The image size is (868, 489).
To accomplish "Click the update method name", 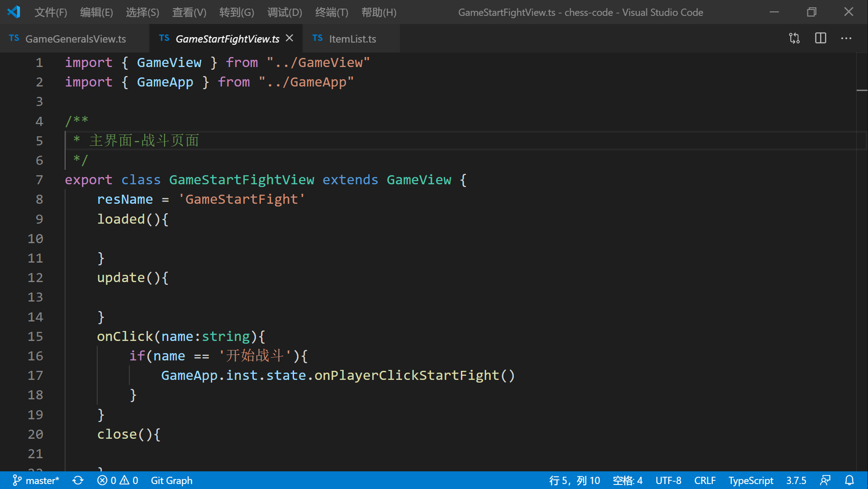I will (x=121, y=278).
